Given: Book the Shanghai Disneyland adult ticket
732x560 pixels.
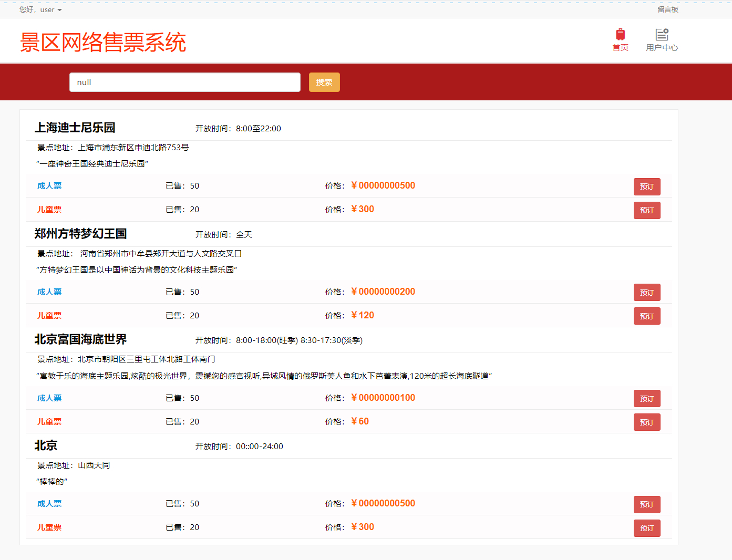Looking at the screenshot, I should [647, 186].
